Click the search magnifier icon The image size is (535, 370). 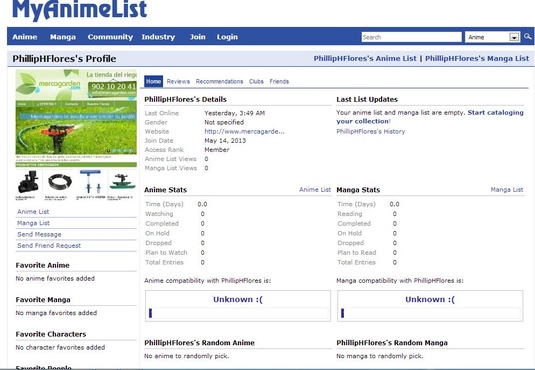pos(527,37)
